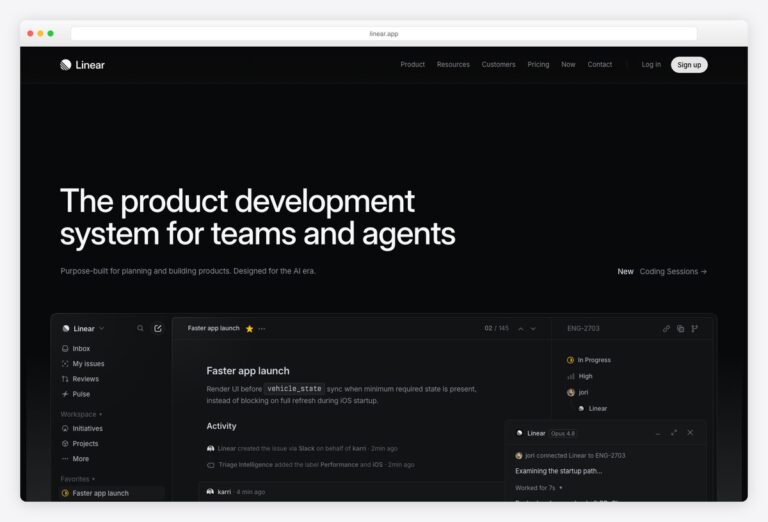This screenshot has height=522, width=768.
Task: Select Inbox in the sidebar
Action: pos(81,348)
